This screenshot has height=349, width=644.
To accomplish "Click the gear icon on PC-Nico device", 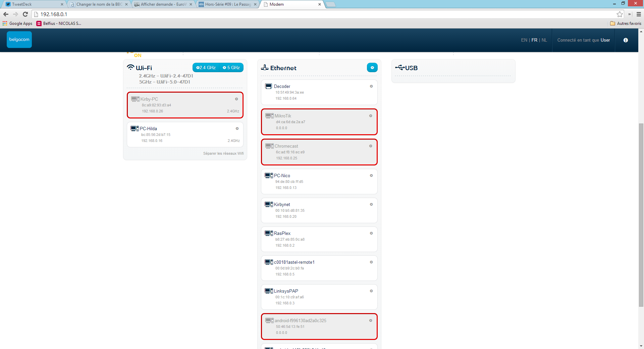I will (371, 176).
